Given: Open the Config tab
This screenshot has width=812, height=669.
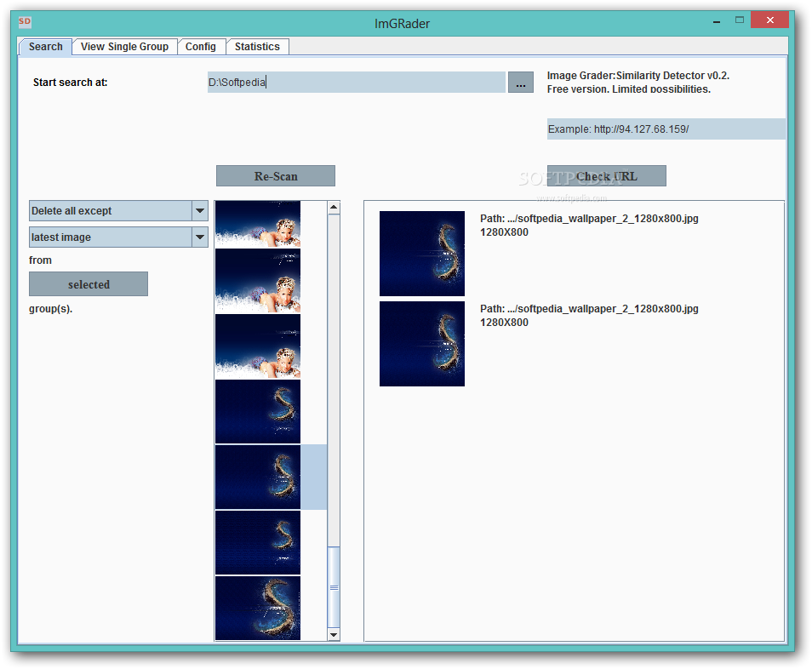Looking at the screenshot, I should tap(200, 47).
